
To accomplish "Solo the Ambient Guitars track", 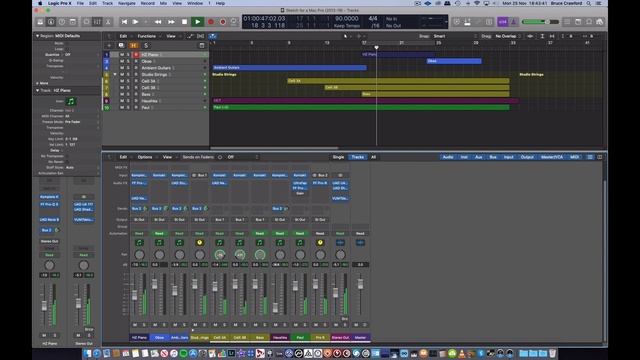I will tap(128, 68).
